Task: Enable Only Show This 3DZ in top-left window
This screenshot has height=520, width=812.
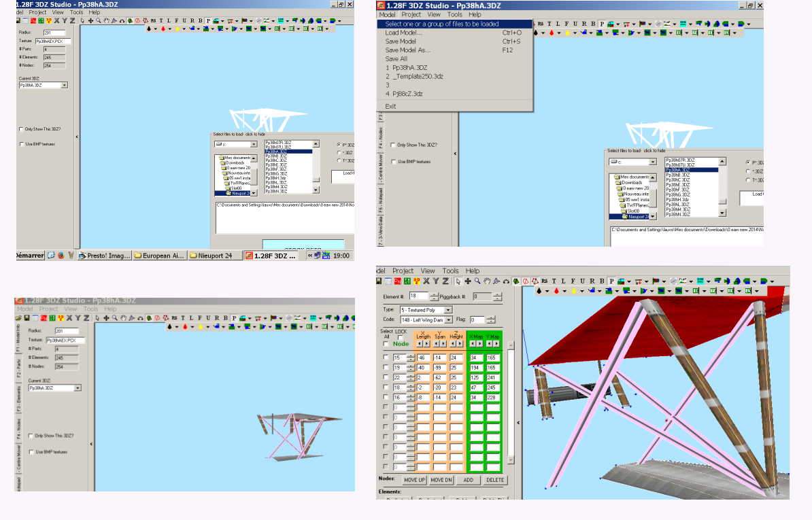Action: click(x=21, y=129)
